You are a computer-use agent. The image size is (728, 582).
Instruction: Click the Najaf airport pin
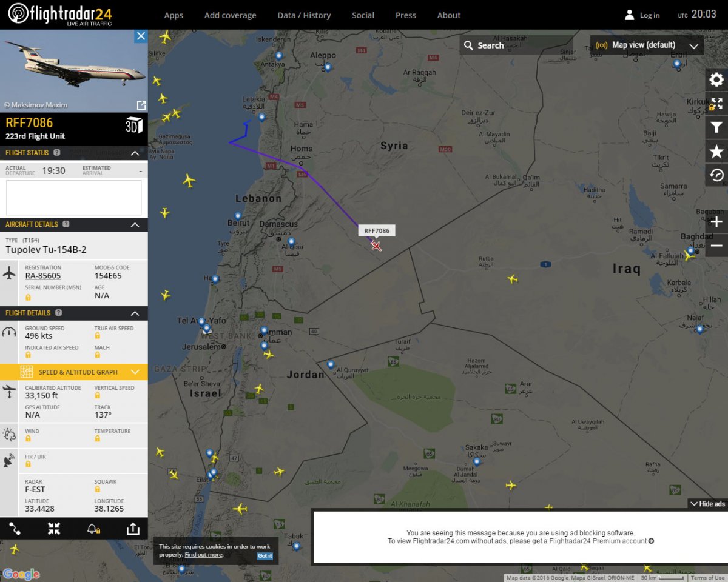[x=699, y=329]
